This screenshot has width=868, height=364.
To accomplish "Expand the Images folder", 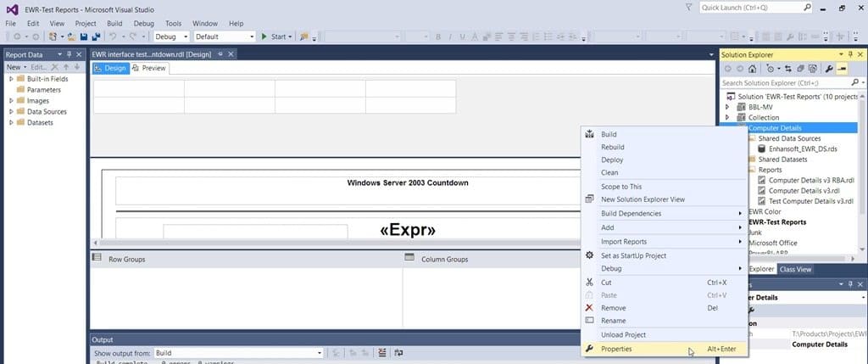I will [x=11, y=101].
